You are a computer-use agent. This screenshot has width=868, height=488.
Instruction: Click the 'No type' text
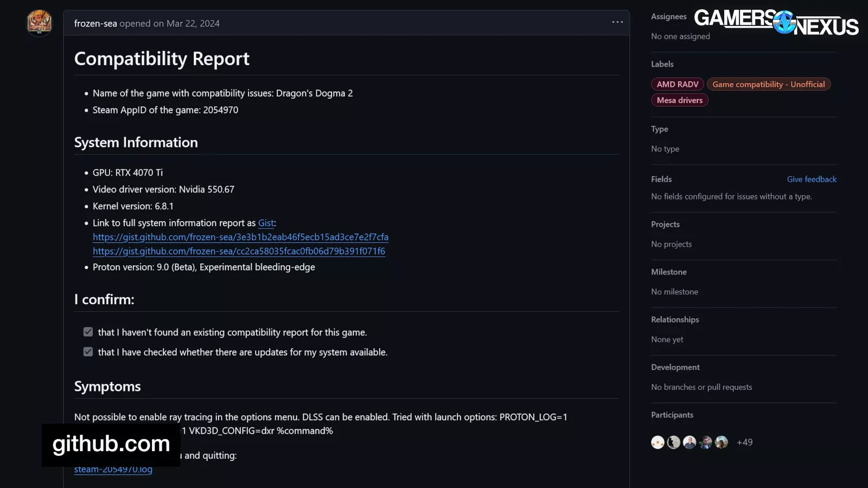click(665, 149)
